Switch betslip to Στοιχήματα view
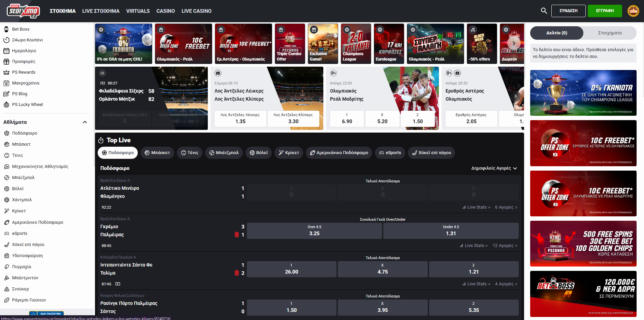The width and height of the screenshot is (644, 320). (x=610, y=33)
